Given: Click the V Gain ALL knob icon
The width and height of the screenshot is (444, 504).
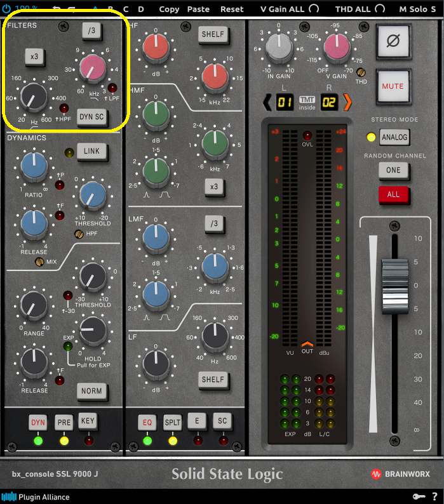Looking at the screenshot, I should pos(314,8).
